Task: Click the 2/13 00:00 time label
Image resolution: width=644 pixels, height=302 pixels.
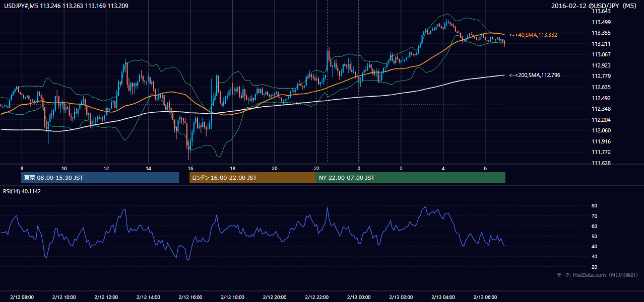Action: [x=359, y=297]
